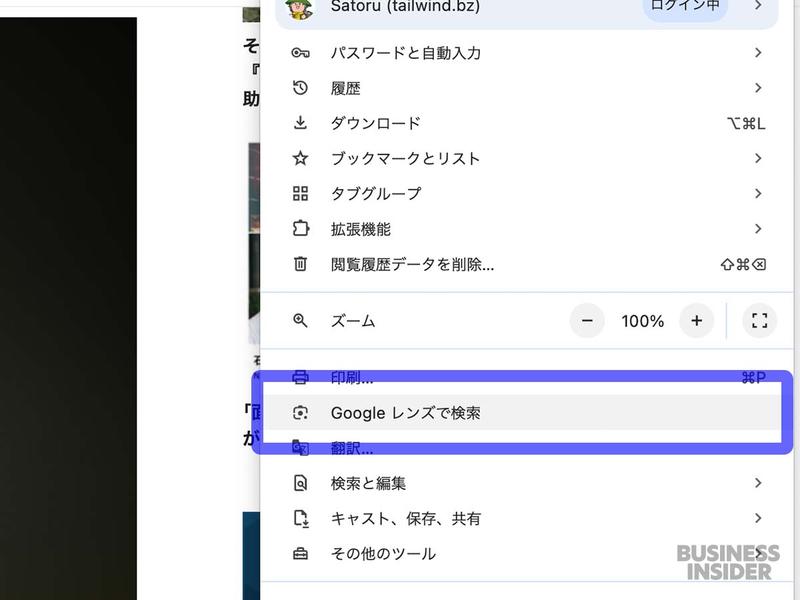
Task: Open the パスワードと自動入力 submenu
Action: click(526, 53)
